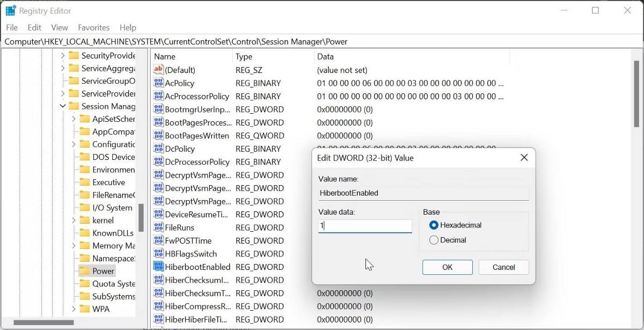Click OK to save the value
Viewport: 644px width, 330px height.
[447, 267]
